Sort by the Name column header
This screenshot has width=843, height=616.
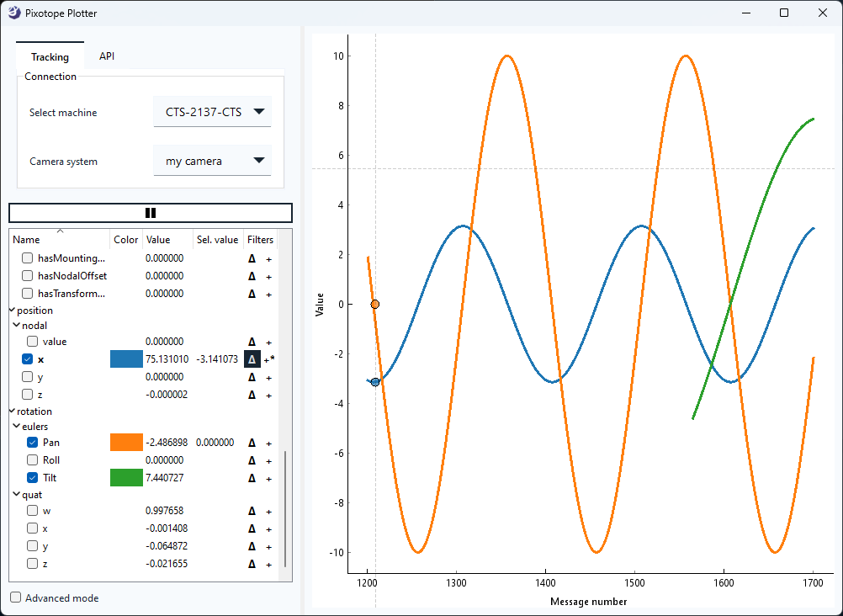point(59,240)
